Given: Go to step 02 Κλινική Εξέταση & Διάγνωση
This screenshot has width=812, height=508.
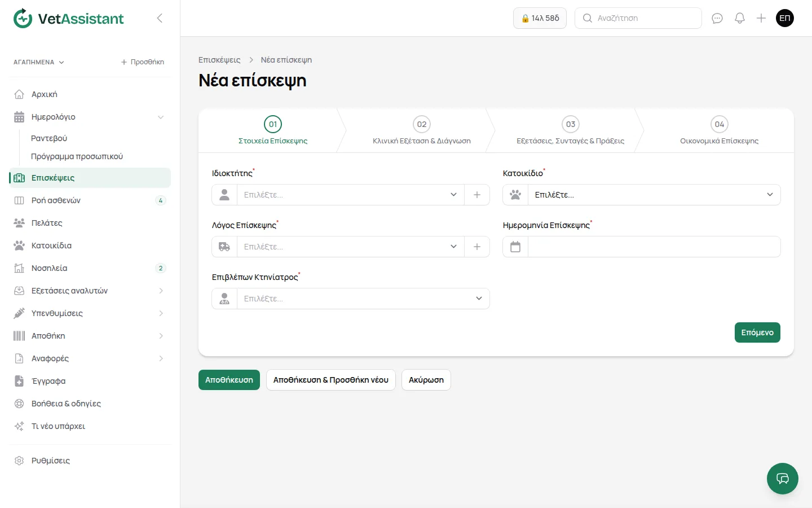Looking at the screenshot, I should [422, 131].
